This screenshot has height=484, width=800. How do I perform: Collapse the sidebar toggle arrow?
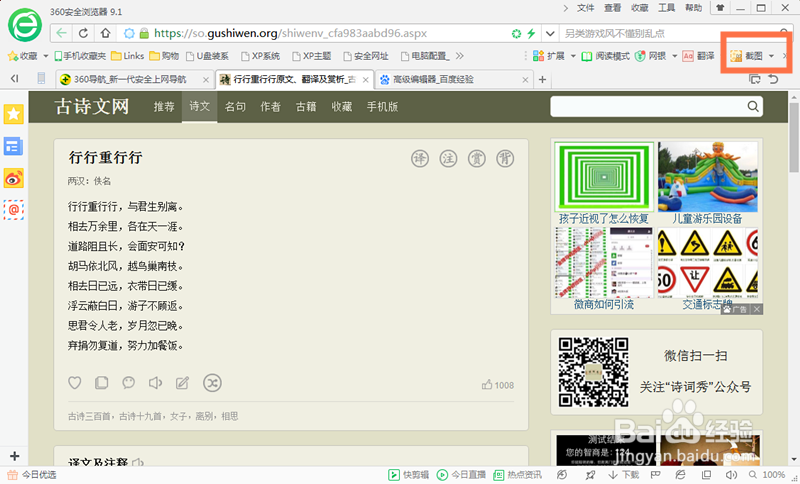(14, 79)
